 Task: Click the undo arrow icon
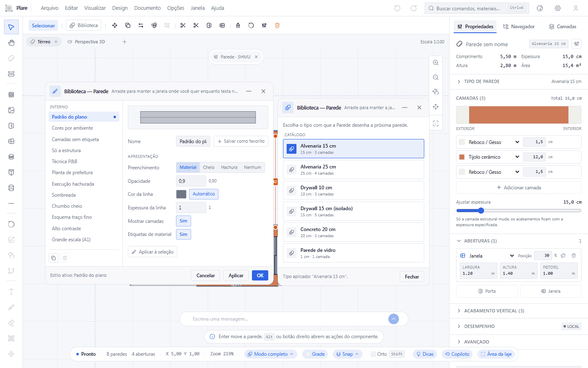397,8
